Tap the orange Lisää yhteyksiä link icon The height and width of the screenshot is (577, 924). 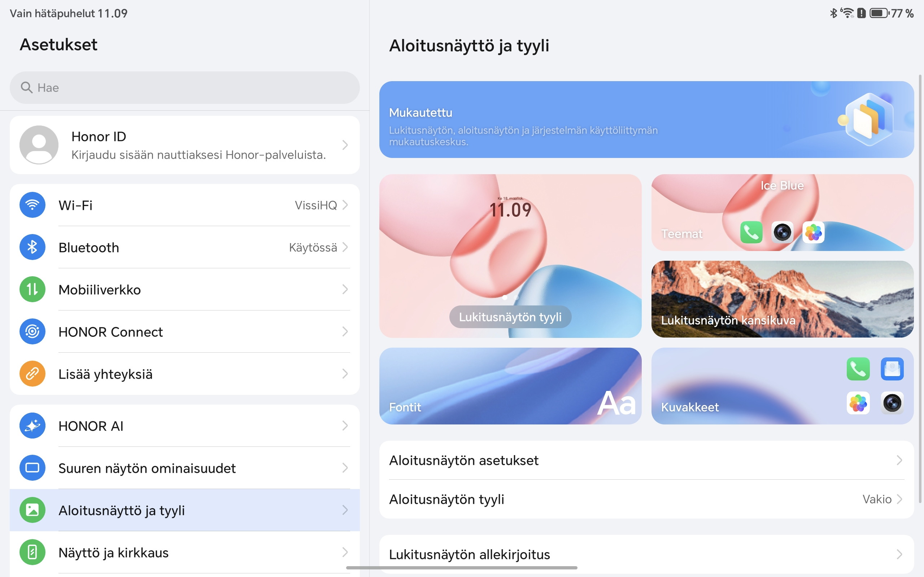pyautogui.click(x=32, y=374)
